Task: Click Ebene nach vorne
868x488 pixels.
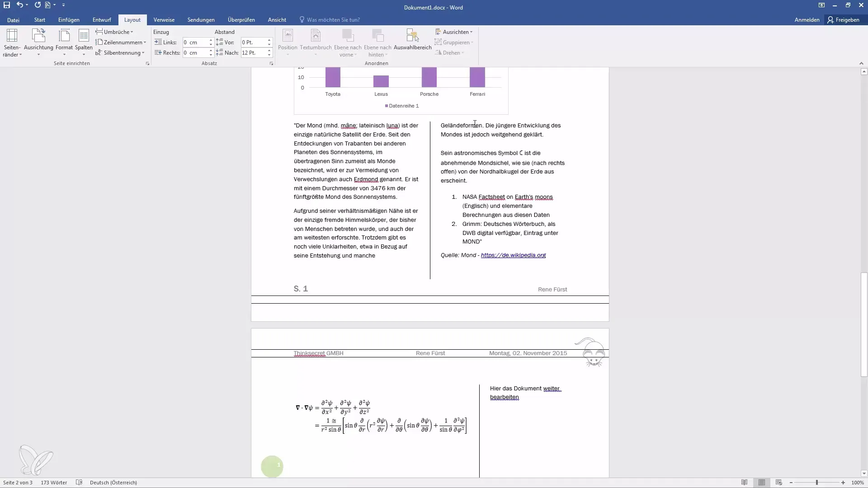Action: pyautogui.click(x=348, y=43)
